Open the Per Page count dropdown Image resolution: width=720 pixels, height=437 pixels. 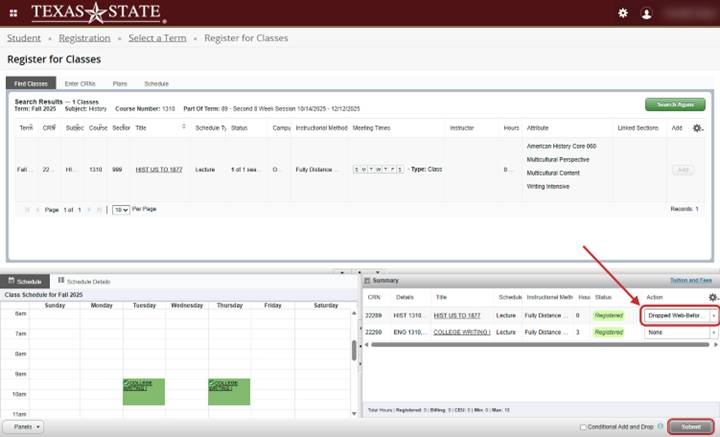click(x=120, y=209)
